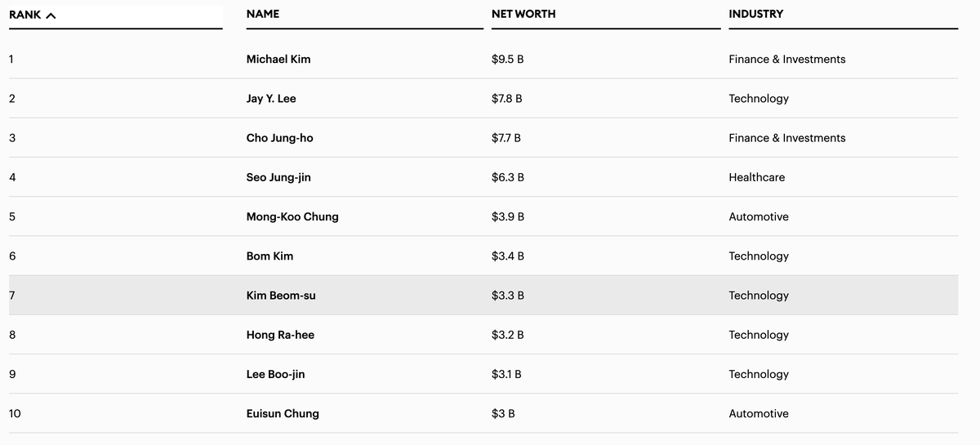Screen dimensions: 980x445
Task: Click Euisun Chung's Automotive industry cell
Action: click(759, 414)
